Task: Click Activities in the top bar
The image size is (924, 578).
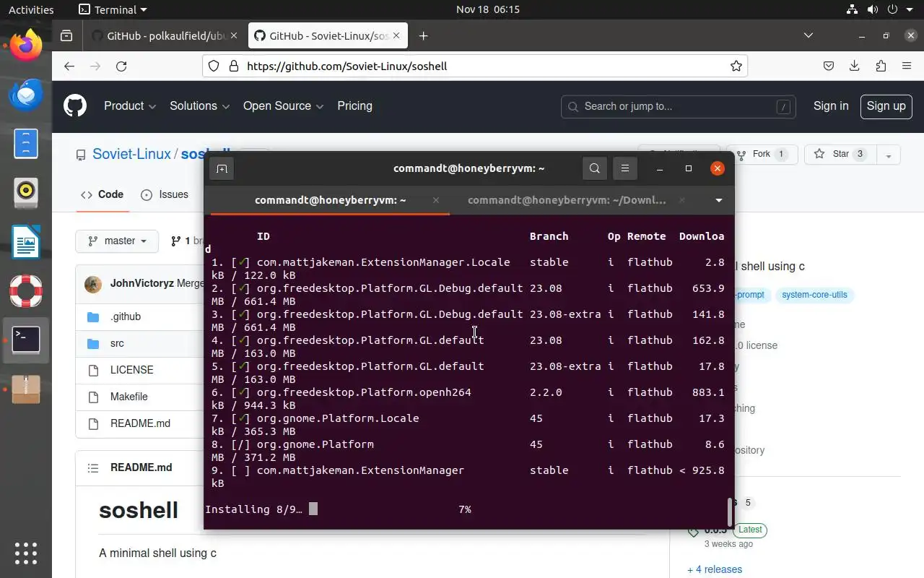Action: click(31, 9)
